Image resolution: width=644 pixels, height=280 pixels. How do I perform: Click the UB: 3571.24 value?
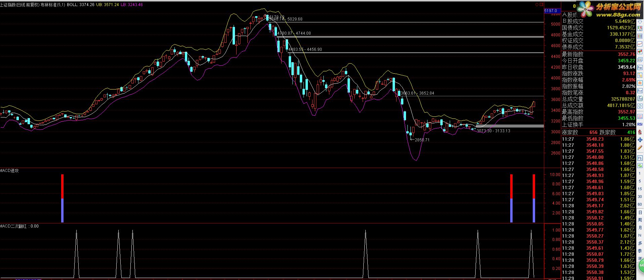(x=108, y=5)
